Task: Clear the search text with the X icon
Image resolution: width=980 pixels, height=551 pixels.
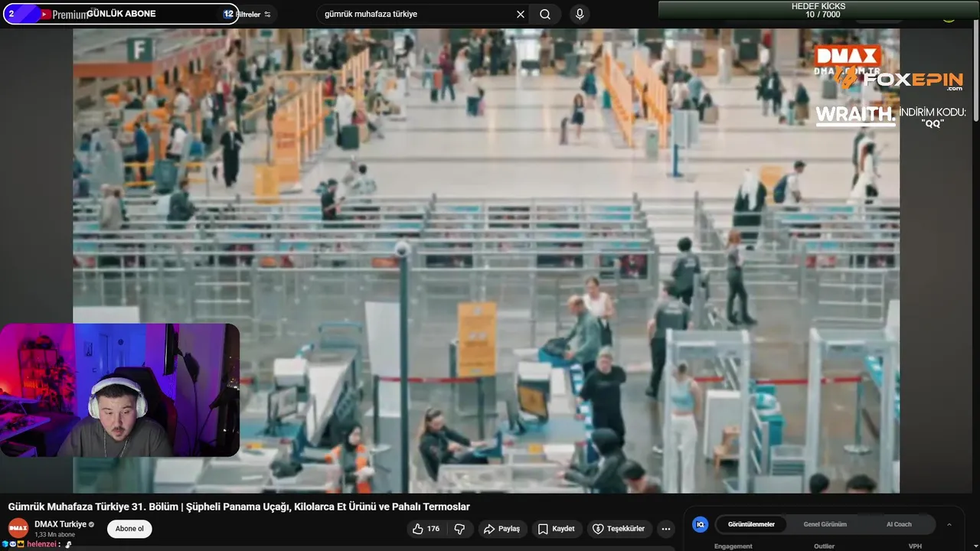Action: (x=521, y=14)
